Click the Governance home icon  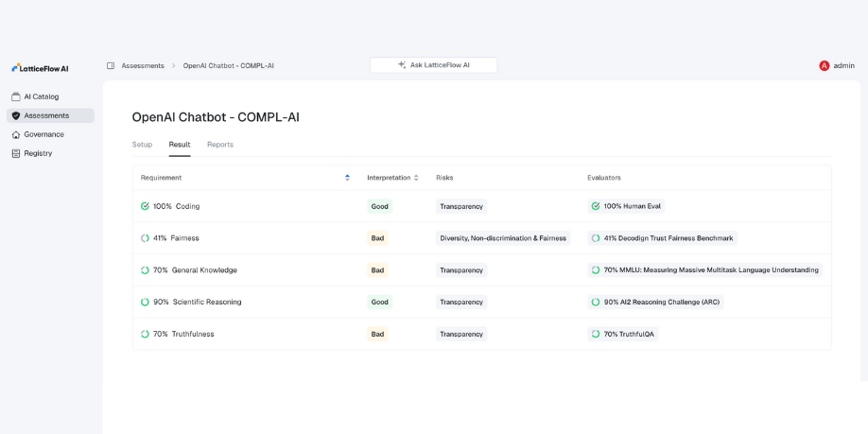16,134
